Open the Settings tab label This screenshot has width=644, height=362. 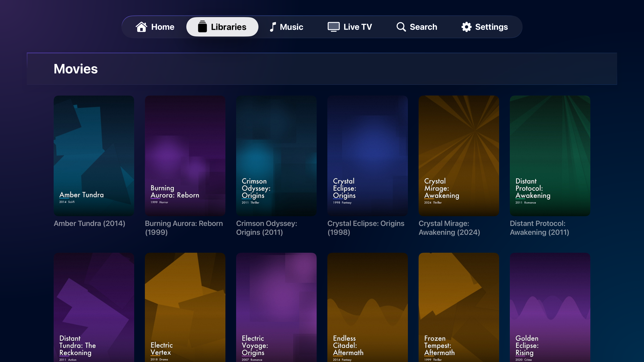click(x=492, y=27)
